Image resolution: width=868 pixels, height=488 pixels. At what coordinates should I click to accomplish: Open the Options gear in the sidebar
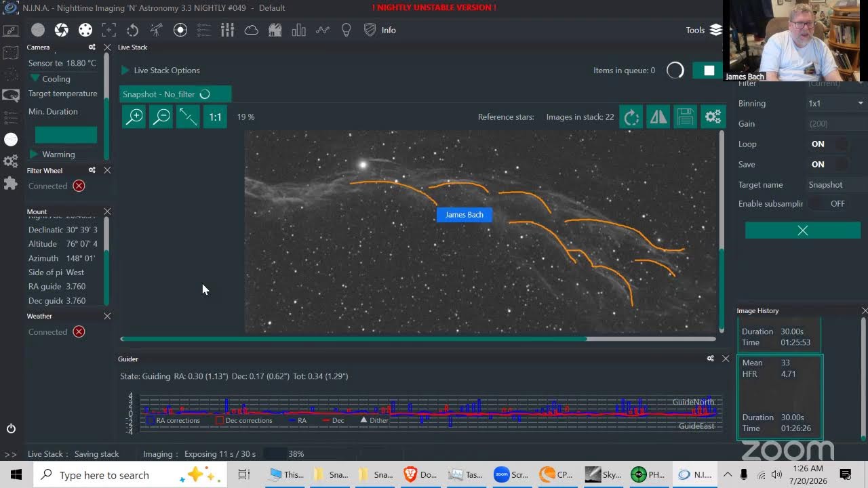coord(11,161)
